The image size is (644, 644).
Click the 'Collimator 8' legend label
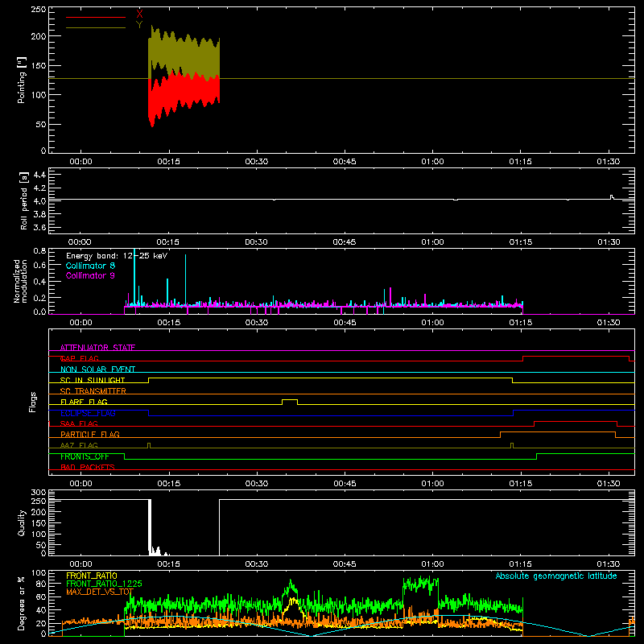(x=90, y=266)
